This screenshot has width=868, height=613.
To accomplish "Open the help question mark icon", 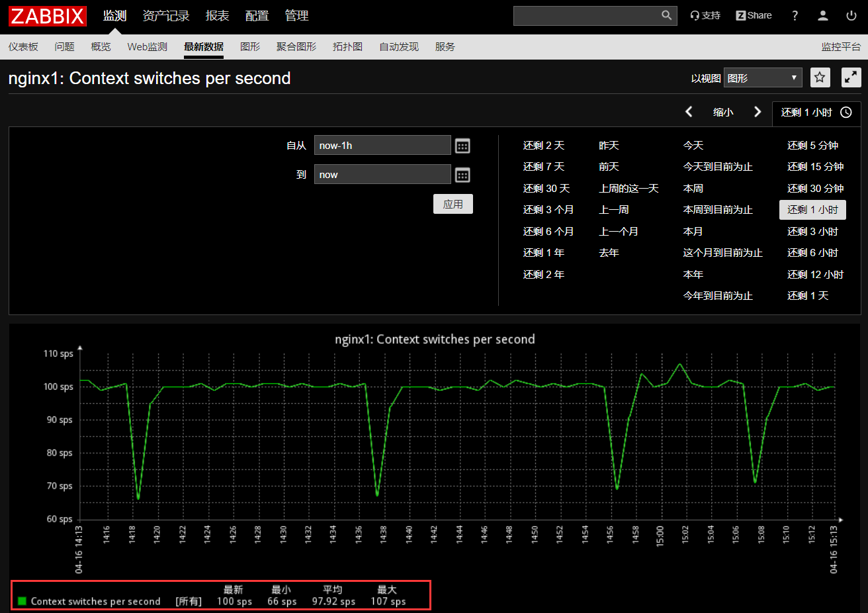I will (795, 15).
